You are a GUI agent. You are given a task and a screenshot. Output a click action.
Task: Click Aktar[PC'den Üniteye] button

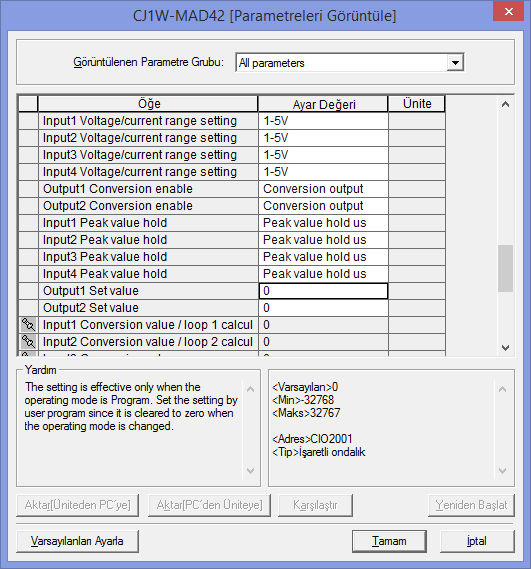(x=209, y=505)
